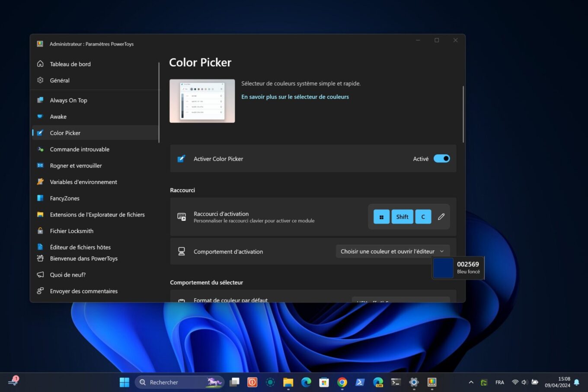Open link En savoir plus sur le sélecteur

tap(295, 97)
